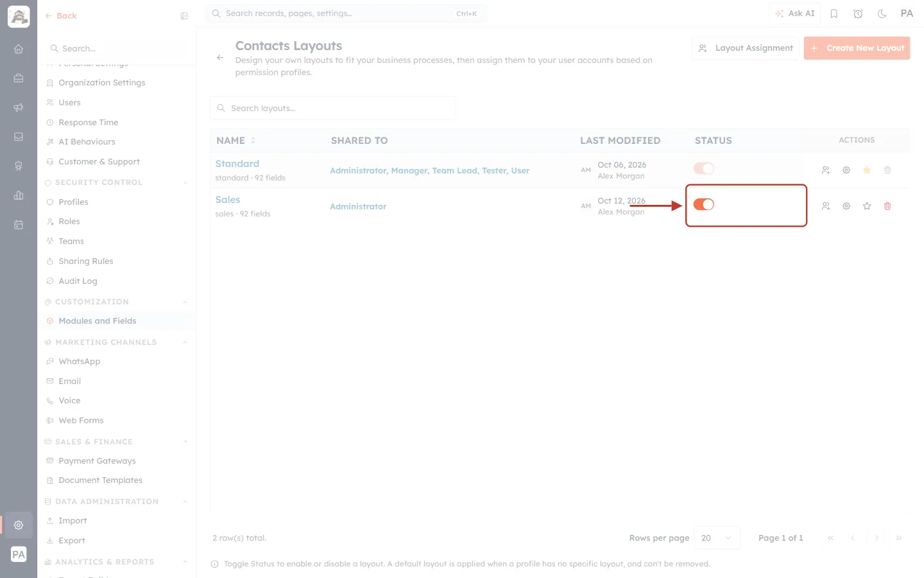This screenshot has height=578, width=924.
Task: Click the sidebar Search settings field
Action: 117,49
